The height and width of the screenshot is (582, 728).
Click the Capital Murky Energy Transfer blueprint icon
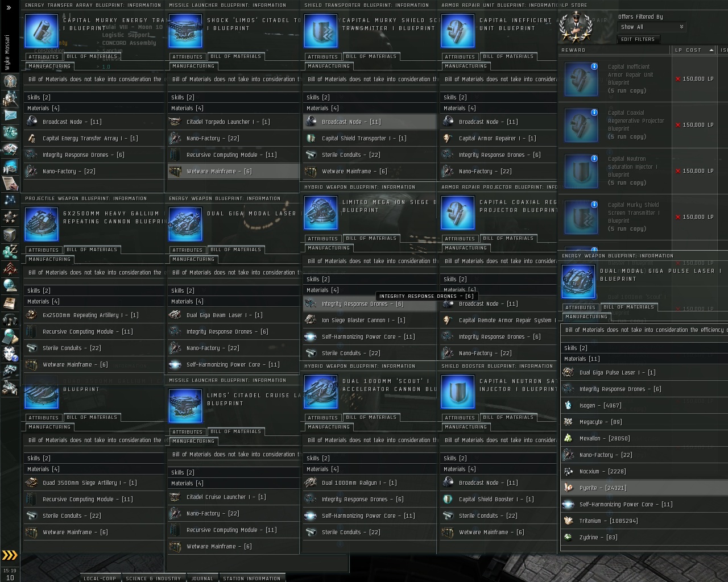pyautogui.click(x=42, y=31)
